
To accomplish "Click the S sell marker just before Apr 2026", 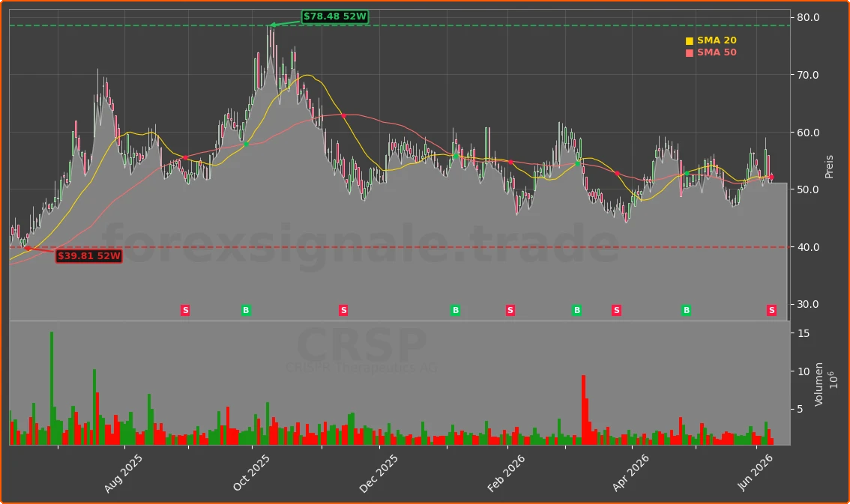I will coord(616,310).
